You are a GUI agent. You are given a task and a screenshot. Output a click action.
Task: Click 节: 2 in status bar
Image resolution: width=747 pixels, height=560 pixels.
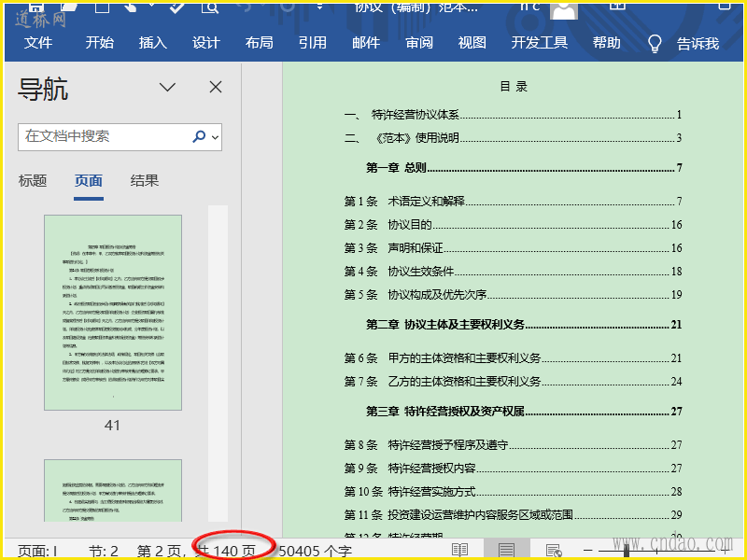coord(104,552)
